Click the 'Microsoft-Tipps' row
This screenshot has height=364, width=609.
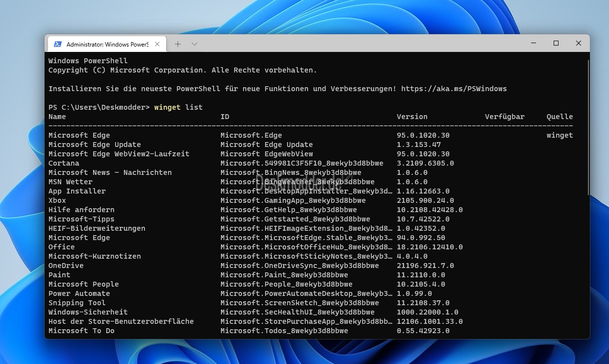pyautogui.click(x=81, y=219)
